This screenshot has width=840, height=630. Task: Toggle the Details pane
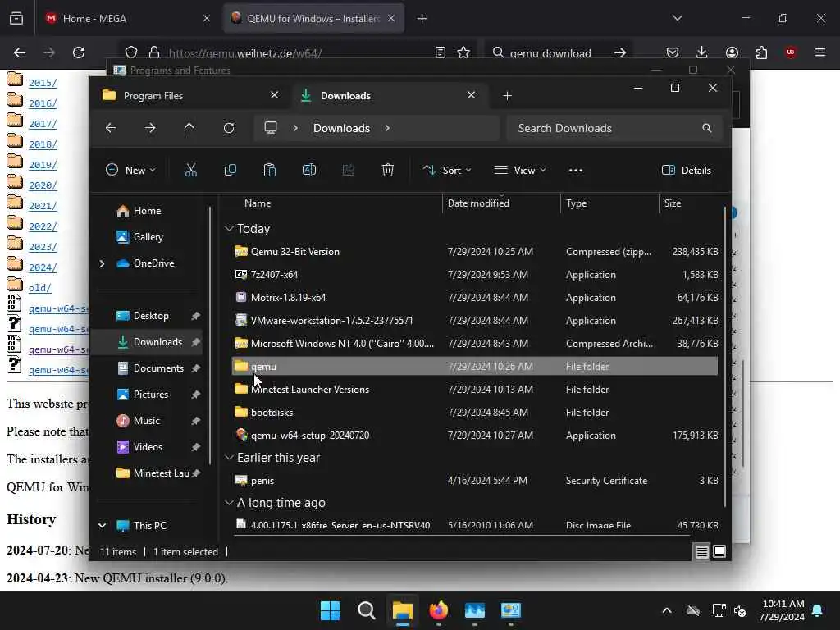click(x=687, y=171)
